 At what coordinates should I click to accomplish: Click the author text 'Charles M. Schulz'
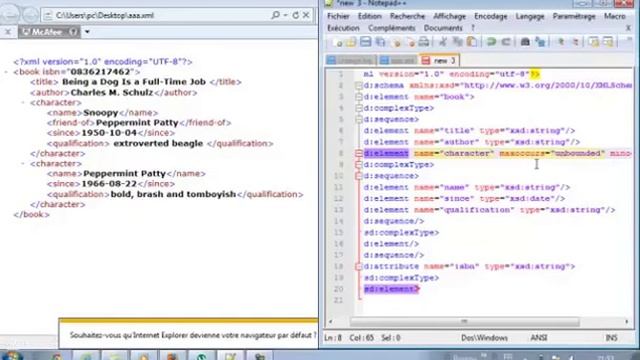112,92
